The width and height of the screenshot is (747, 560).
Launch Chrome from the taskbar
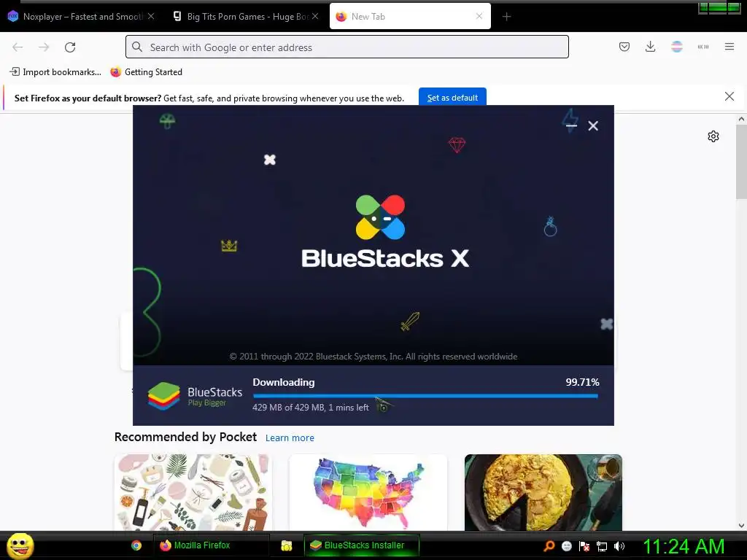point(136,545)
